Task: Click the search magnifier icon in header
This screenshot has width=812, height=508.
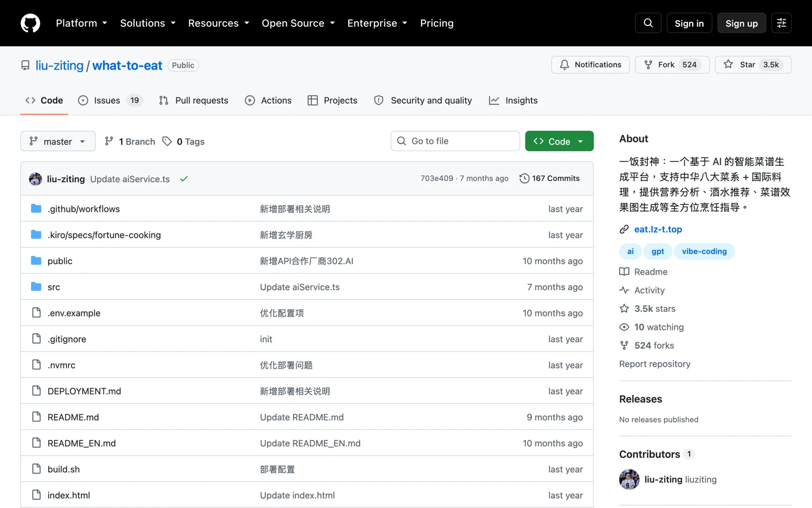Action: coord(648,23)
